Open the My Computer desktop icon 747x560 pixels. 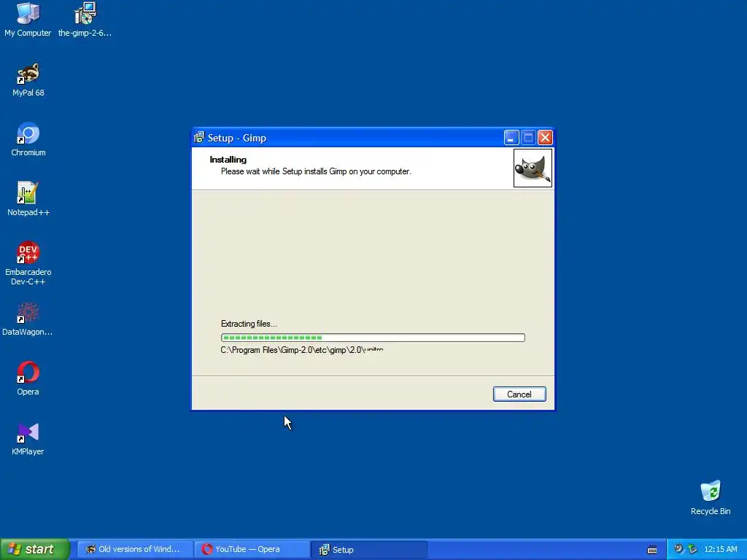(28, 19)
